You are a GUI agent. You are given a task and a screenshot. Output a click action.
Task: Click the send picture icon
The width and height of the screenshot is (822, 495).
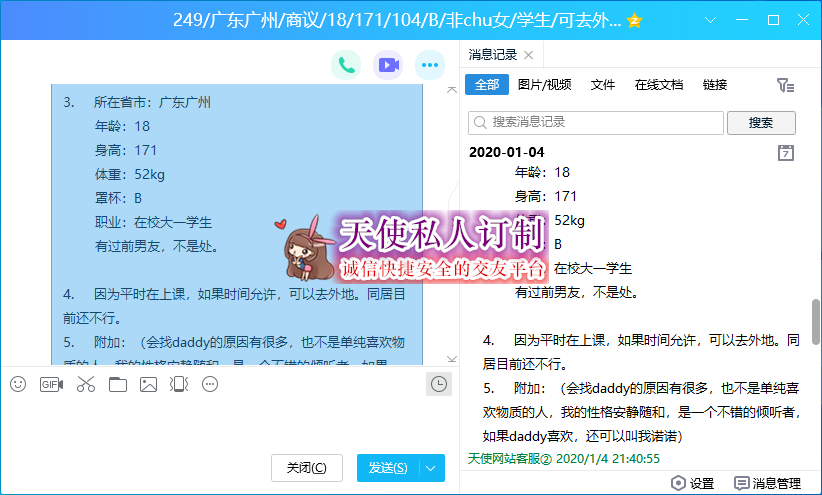point(149,384)
